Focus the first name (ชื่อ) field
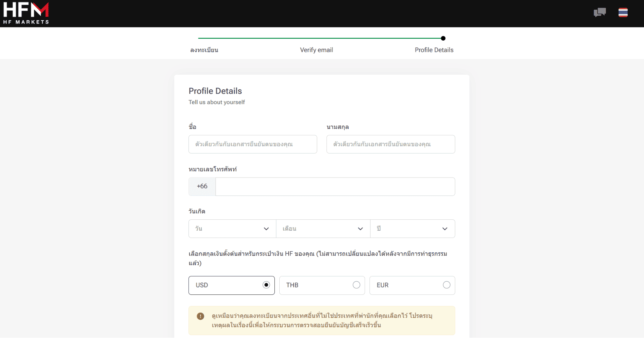644x338 pixels. coord(253,144)
